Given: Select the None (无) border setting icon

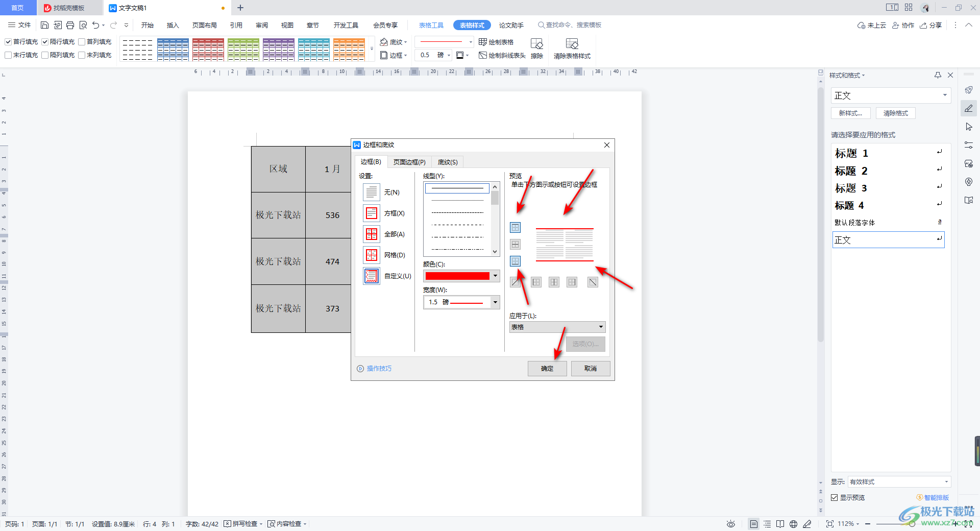Looking at the screenshot, I should (x=372, y=192).
